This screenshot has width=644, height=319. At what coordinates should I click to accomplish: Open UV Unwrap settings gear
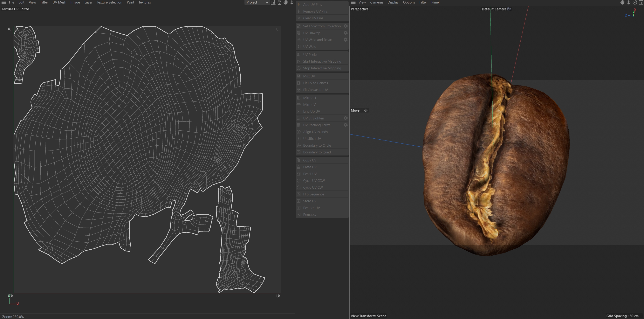tap(345, 33)
